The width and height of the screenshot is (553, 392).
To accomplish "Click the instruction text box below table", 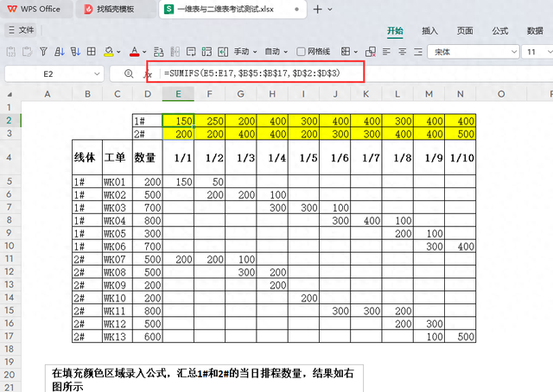I will 204,378.
